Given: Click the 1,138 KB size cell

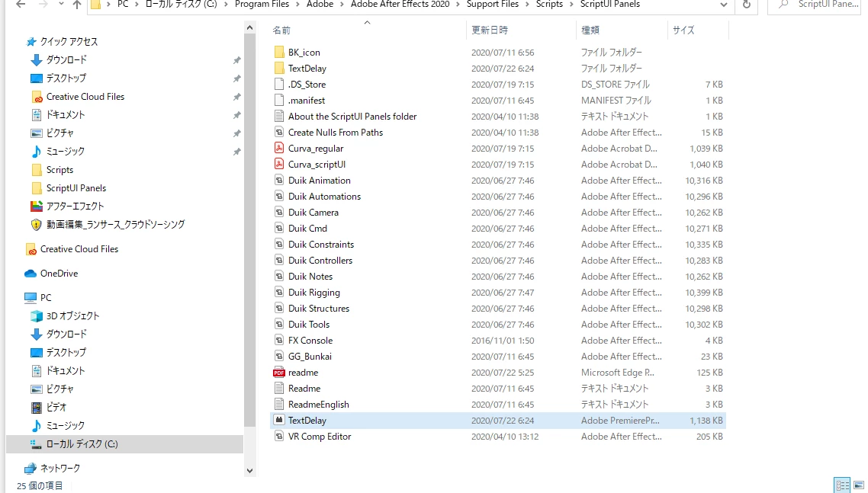Looking at the screenshot, I should point(706,421).
